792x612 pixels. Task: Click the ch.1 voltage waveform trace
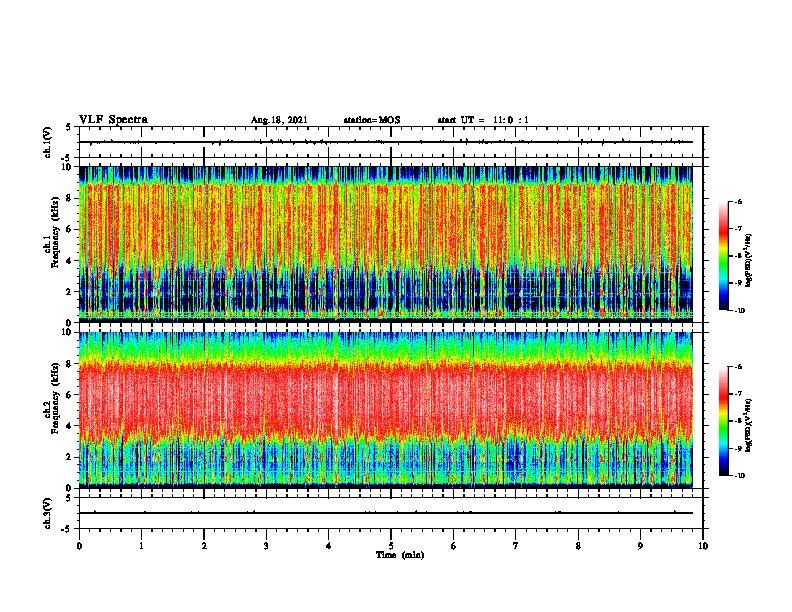pos(386,142)
